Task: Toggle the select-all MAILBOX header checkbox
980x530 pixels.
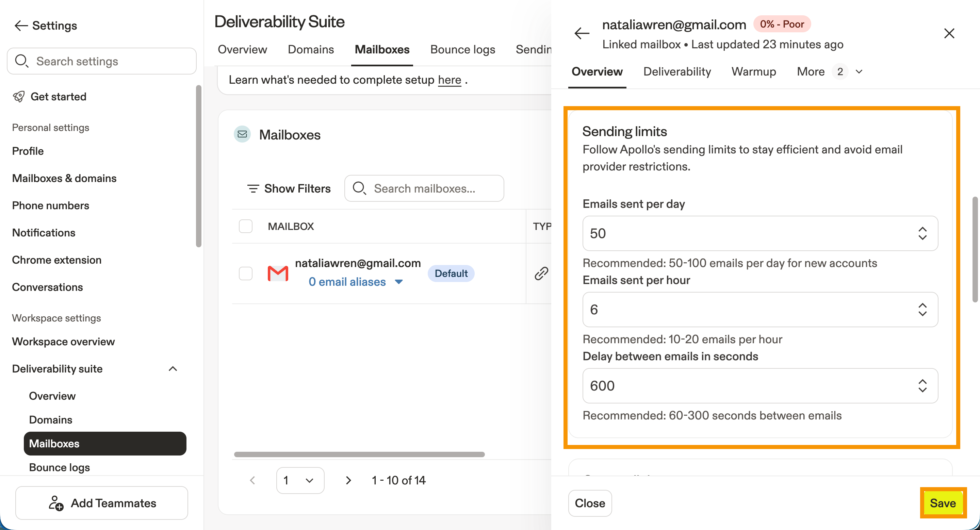Action: [245, 226]
